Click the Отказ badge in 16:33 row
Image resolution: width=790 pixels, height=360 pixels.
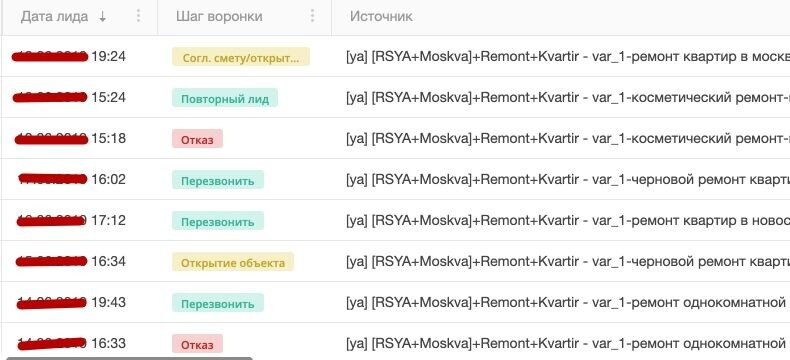coord(197,344)
